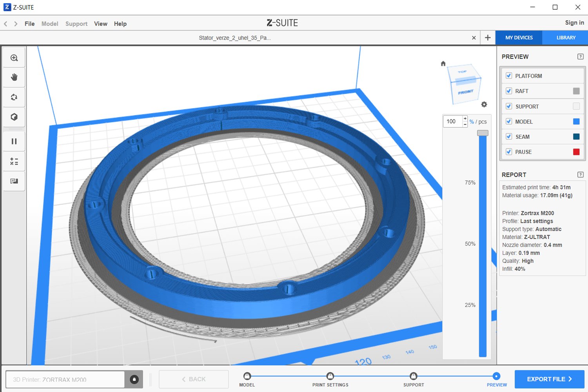This screenshot has height=392, width=588.
Task: Click the Material: Z-ULTRAT report line
Action: pyautogui.click(x=526, y=237)
